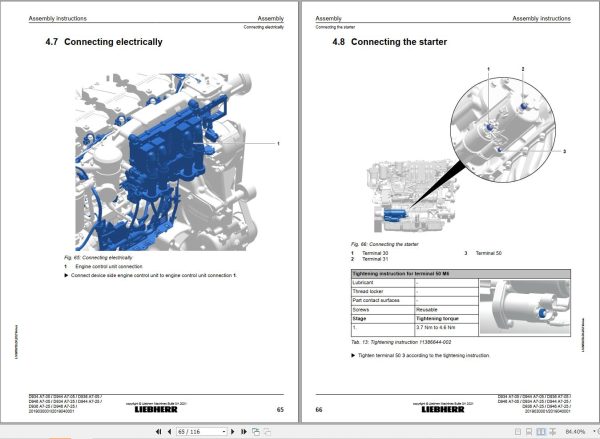Click the caption 'Fig. 65: Connecting electrically'
The height and width of the screenshot is (439, 600).
click(x=98, y=258)
